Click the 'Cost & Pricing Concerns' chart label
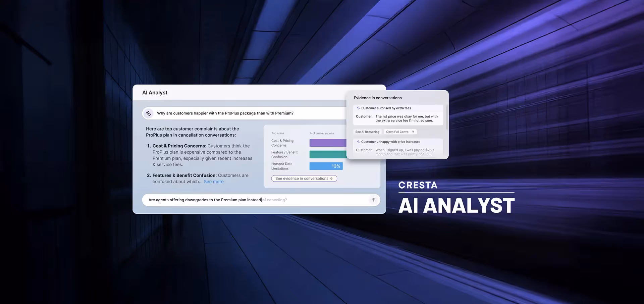Viewport: 644px width, 304px height. coord(282,143)
